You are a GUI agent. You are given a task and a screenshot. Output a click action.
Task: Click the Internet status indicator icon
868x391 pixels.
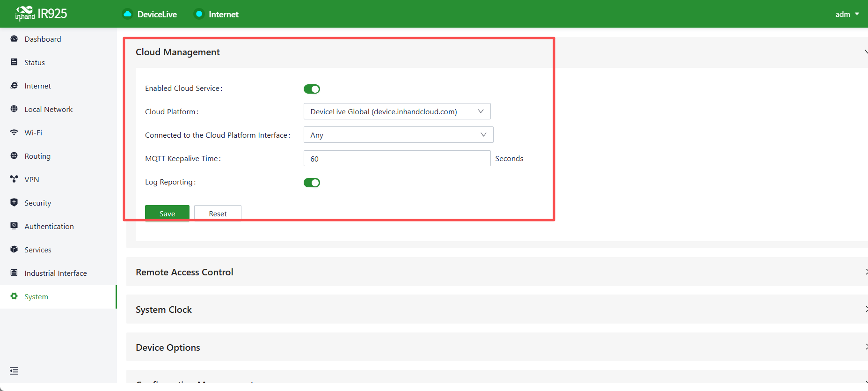point(199,14)
